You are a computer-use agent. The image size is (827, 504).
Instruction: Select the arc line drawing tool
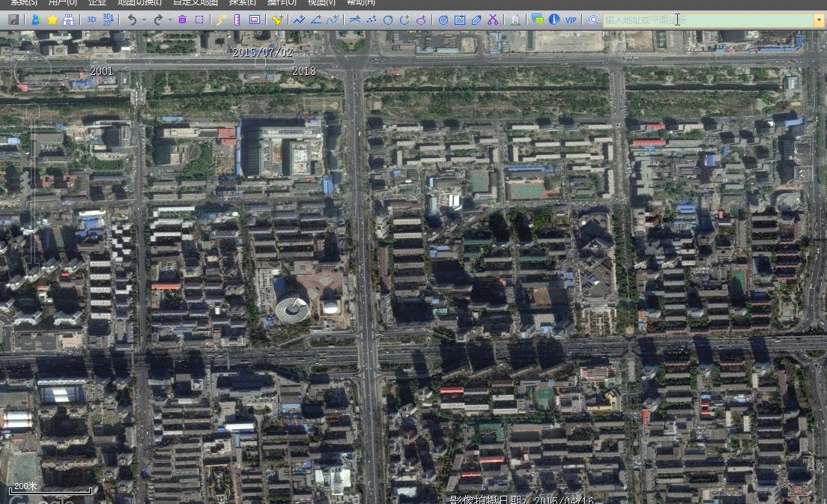(355, 20)
